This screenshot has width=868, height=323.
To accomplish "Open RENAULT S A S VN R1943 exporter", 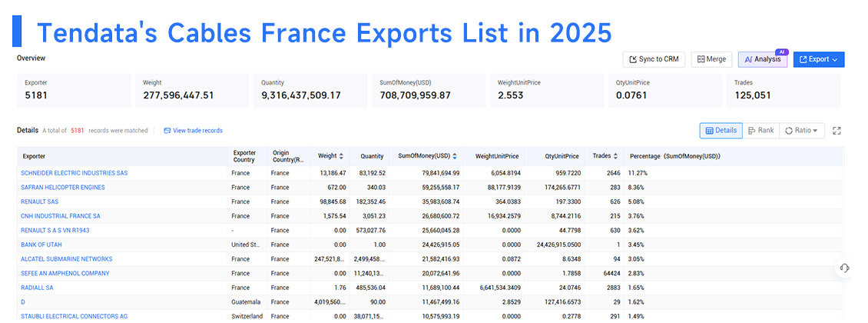I will pos(55,231).
